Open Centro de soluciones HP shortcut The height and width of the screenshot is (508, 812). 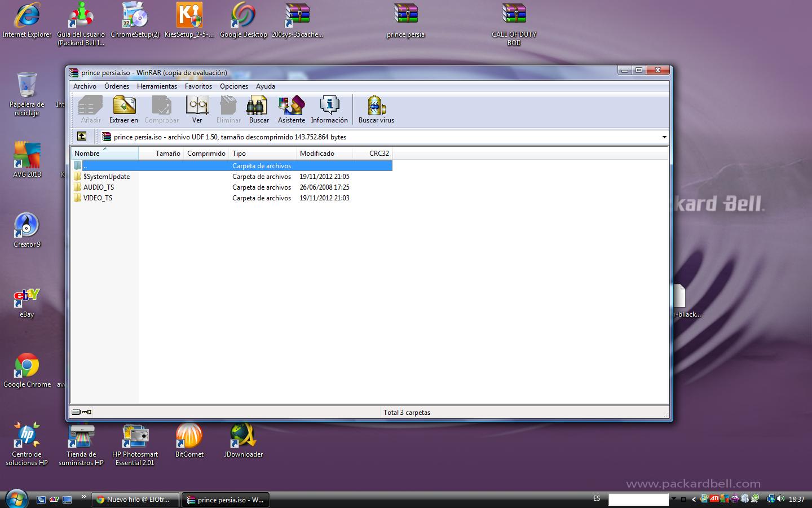[x=27, y=444]
